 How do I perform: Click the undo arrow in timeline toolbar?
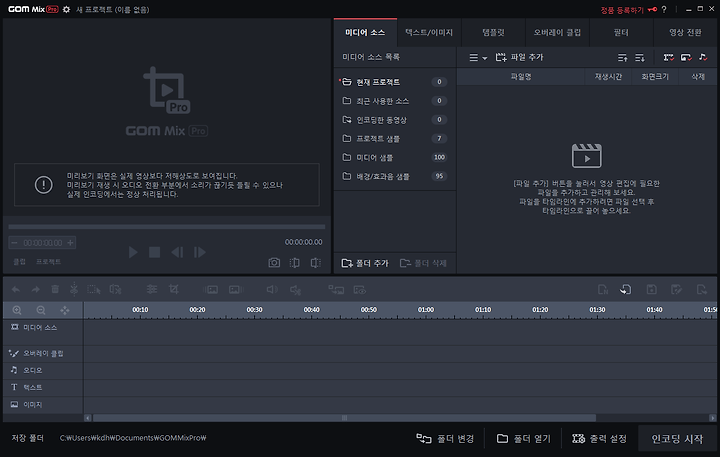click(16, 289)
